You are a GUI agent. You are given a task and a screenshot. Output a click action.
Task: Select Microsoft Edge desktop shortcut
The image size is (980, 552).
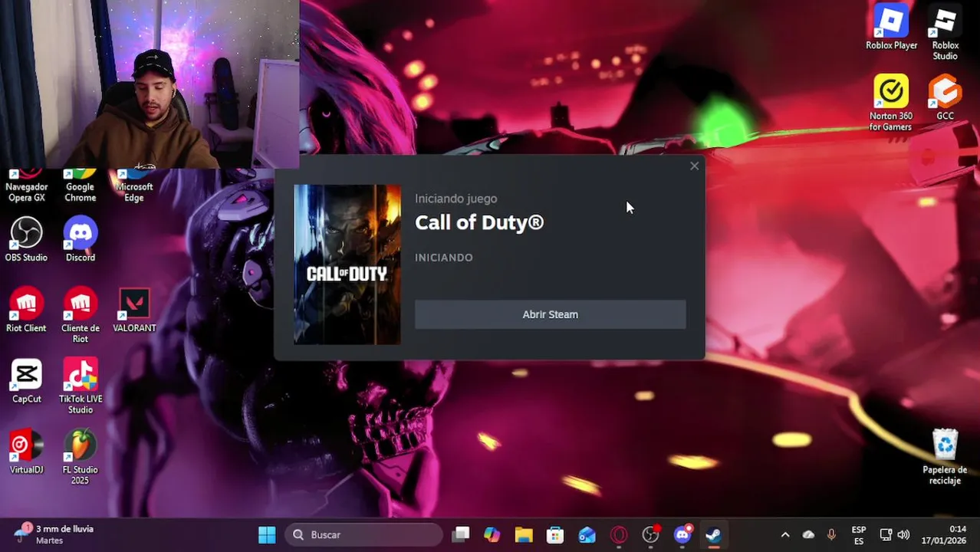(x=134, y=186)
